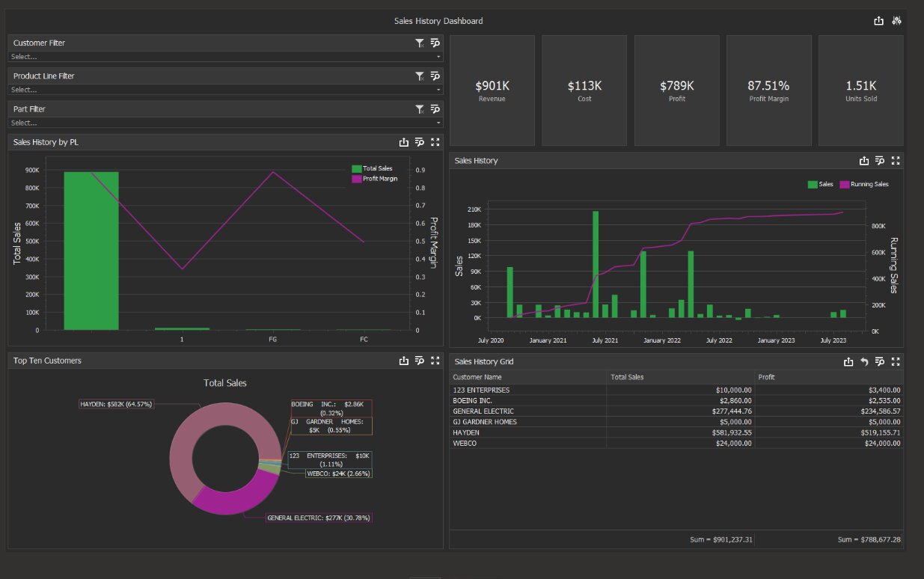Clear the Customer Filter selection
Viewport: 924px width, 579px height.
coord(420,43)
